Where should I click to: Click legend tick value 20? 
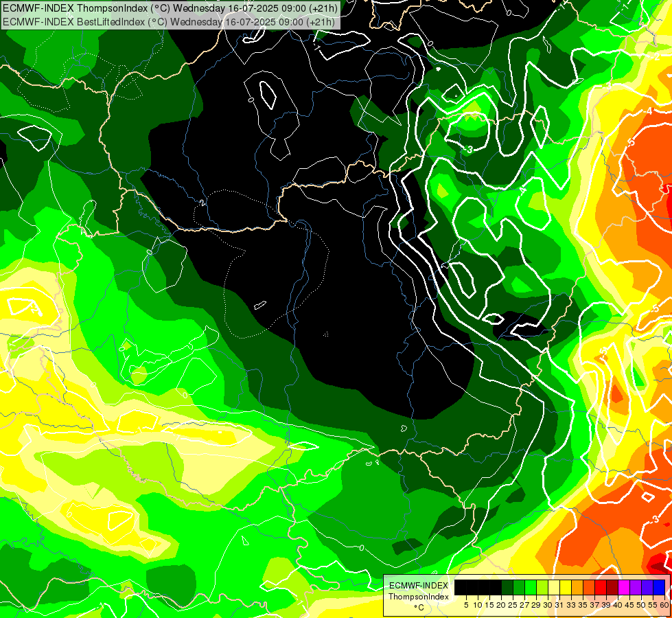pyautogui.click(x=502, y=605)
